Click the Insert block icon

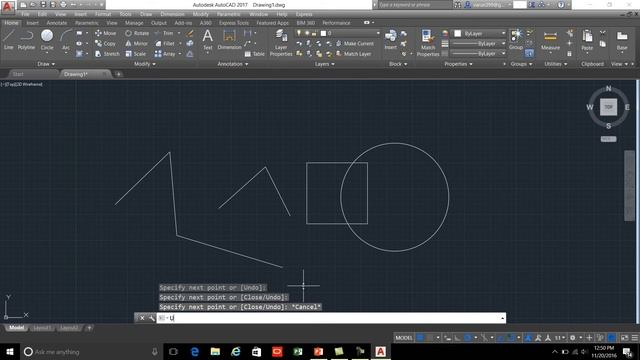coord(391,40)
